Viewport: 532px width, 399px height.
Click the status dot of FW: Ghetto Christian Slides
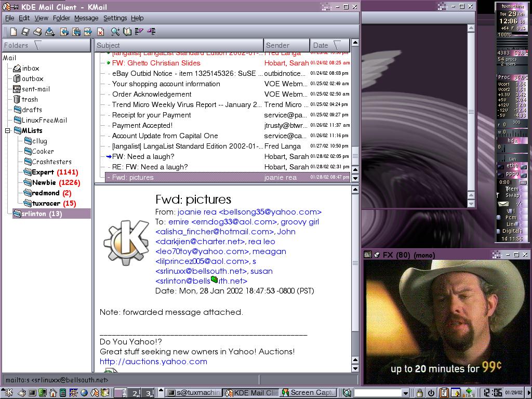109,63
